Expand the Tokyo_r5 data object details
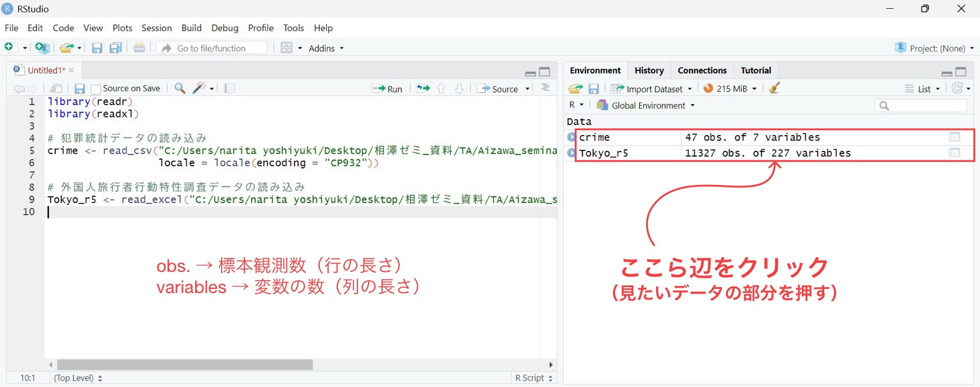This screenshot has width=980, height=387. click(x=571, y=153)
